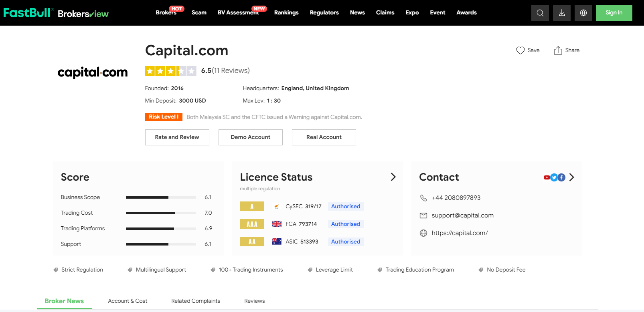Open the Awards menu item
Image resolution: width=644 pixels, height=312 pixels.
click(467, 12)
